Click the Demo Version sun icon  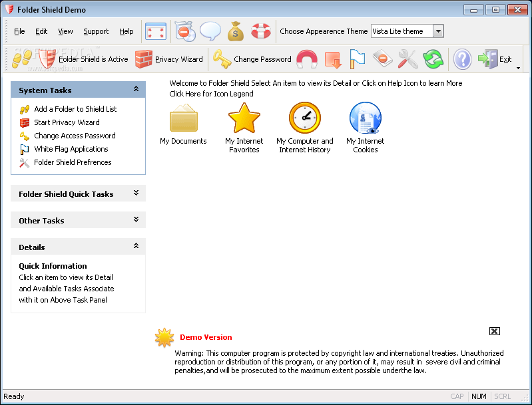click(x=164, y=338)
